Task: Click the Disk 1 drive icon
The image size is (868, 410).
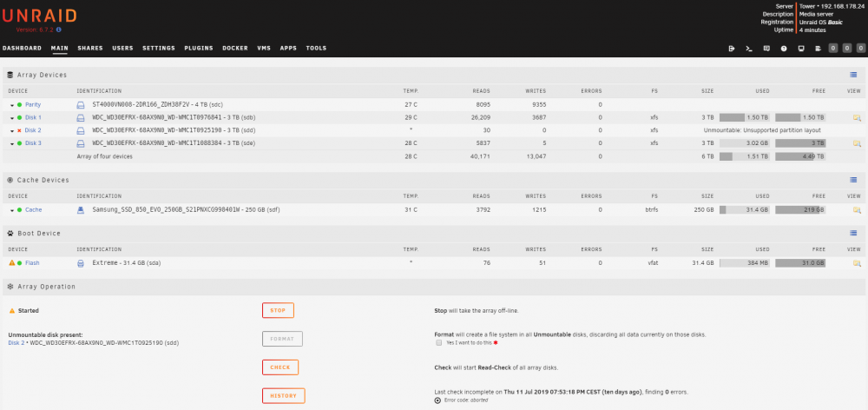Action: coord(80,117)
